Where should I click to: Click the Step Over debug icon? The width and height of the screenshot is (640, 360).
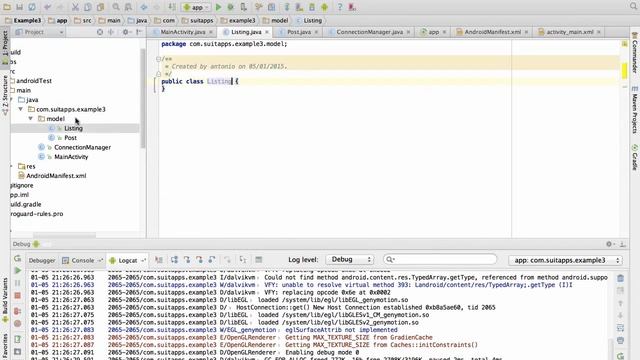point(174,260)
